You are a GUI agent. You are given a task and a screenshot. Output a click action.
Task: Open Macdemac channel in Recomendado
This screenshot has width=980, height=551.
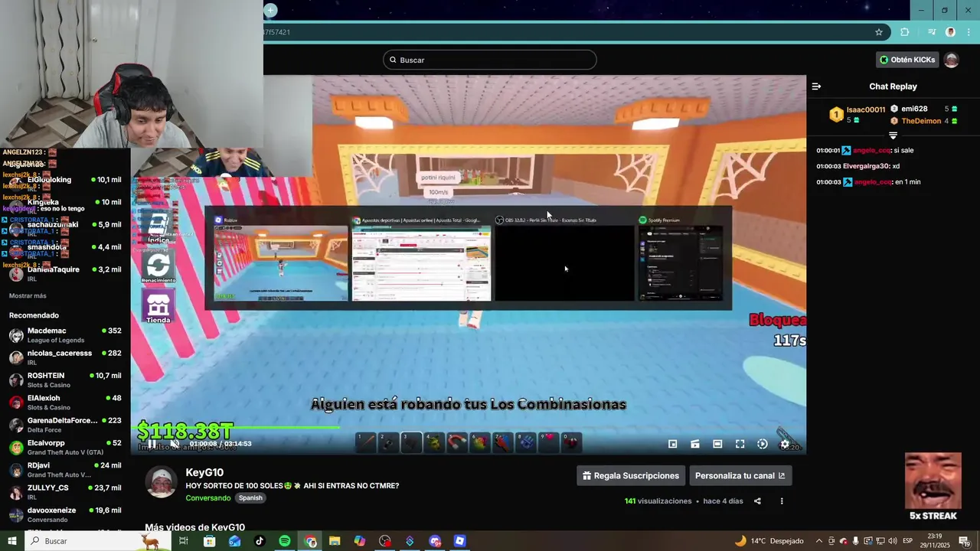pos(65,335)
